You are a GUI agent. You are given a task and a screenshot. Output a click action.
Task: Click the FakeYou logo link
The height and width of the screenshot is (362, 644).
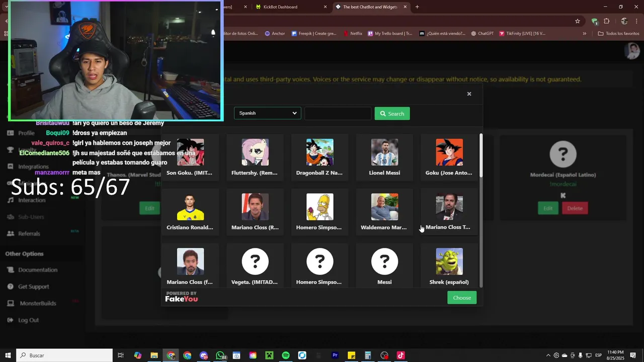[182, 297]
